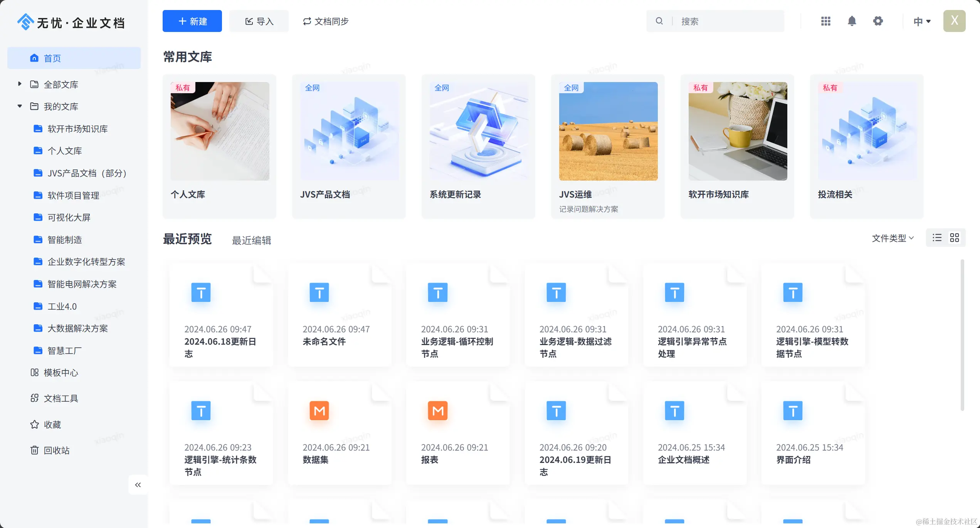
Task: Click the notification bell icon
Action: pyautogui.click(x=852, y=21)
